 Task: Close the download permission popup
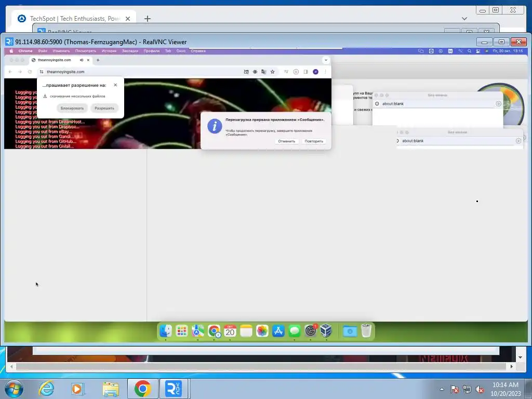click(115, 85)
